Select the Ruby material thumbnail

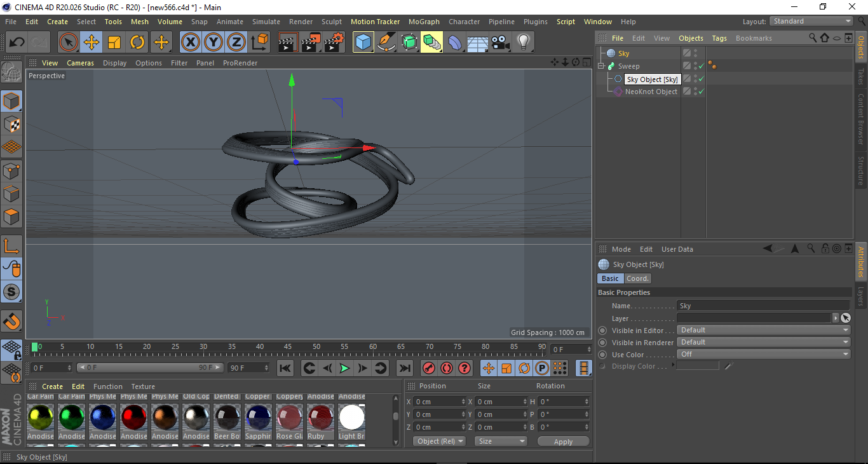tap(320, 418)
